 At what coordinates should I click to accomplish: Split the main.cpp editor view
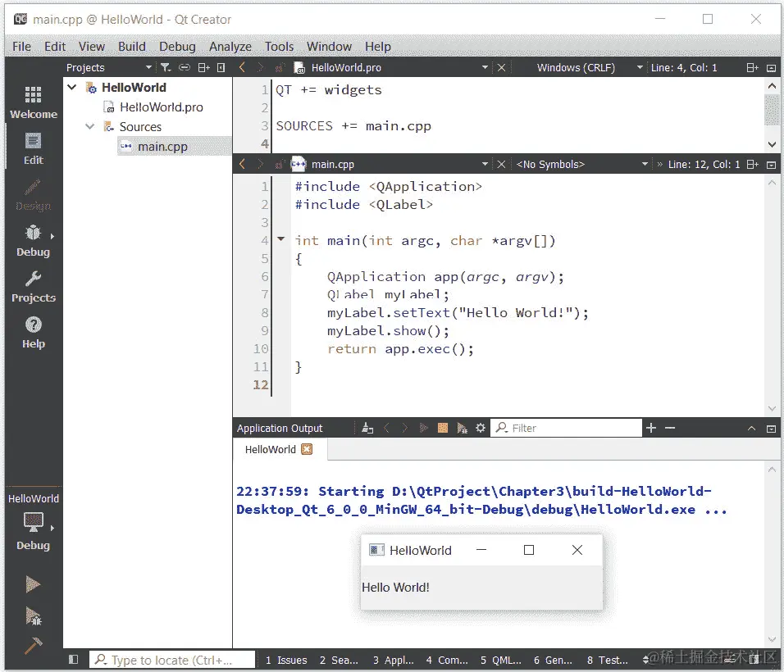coord(753,165)
